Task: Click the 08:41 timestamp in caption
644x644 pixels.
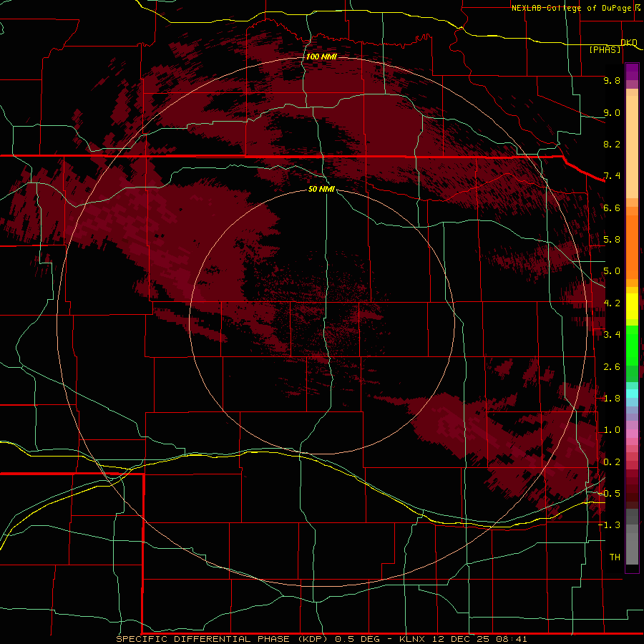Action: pyautogui.click(x=512, y=639)
